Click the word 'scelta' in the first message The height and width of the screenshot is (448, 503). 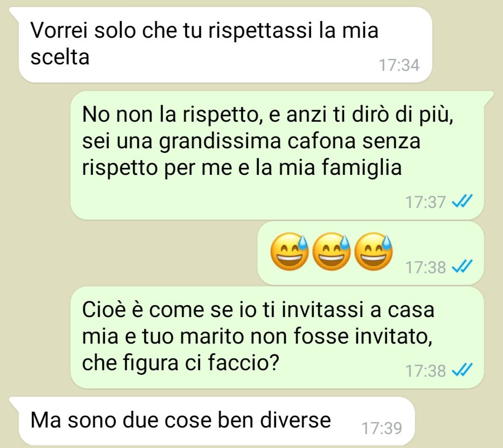(x=60, y=57)
